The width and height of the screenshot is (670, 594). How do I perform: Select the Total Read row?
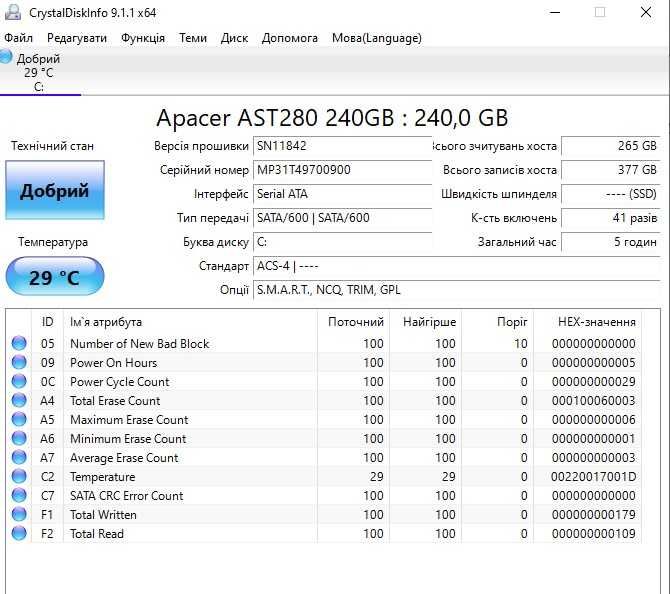click(x=324, y=534)
